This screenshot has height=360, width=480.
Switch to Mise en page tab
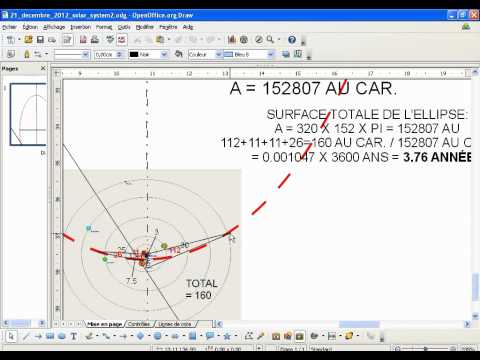[x=104, y=324]
